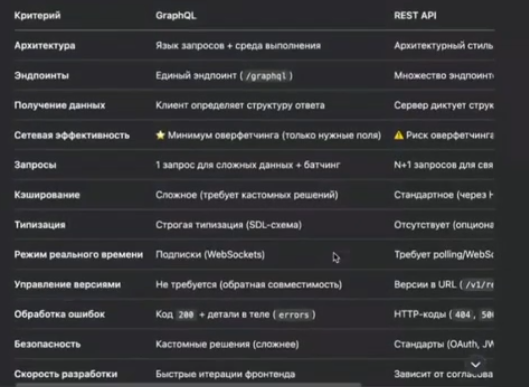529x387 pixels.
Task: Click the star icon before Минимум оверфетчинга
Action: point(161,135)
